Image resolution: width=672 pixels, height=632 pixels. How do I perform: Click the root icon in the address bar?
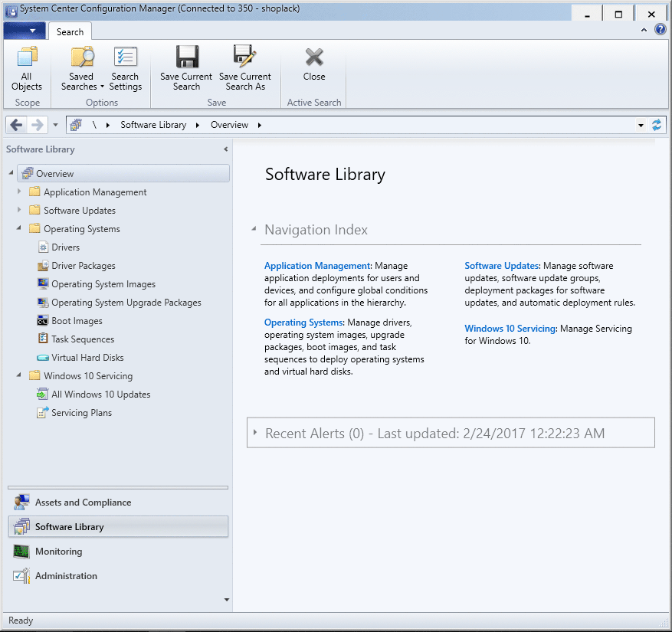coord(77,125)
